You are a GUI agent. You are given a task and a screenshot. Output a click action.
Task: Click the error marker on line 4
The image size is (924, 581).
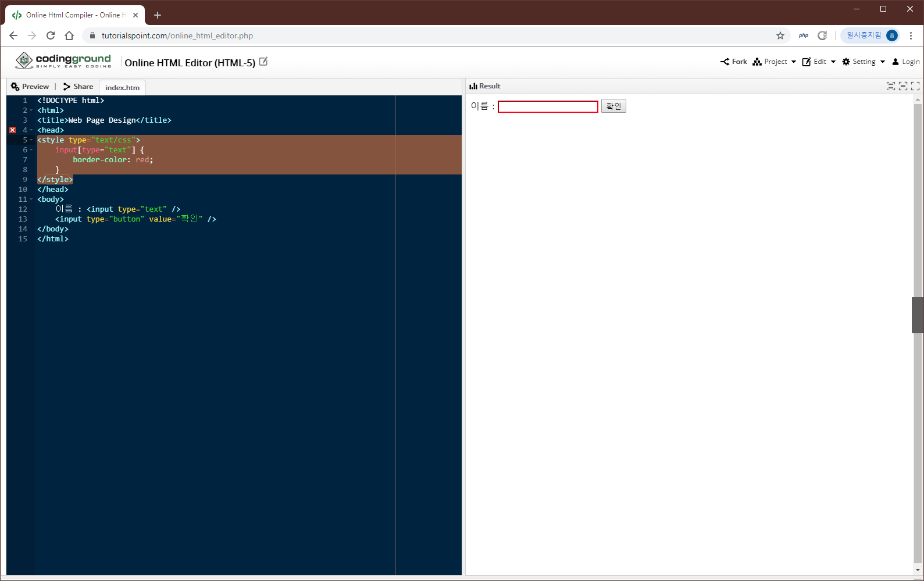(12, 130)
